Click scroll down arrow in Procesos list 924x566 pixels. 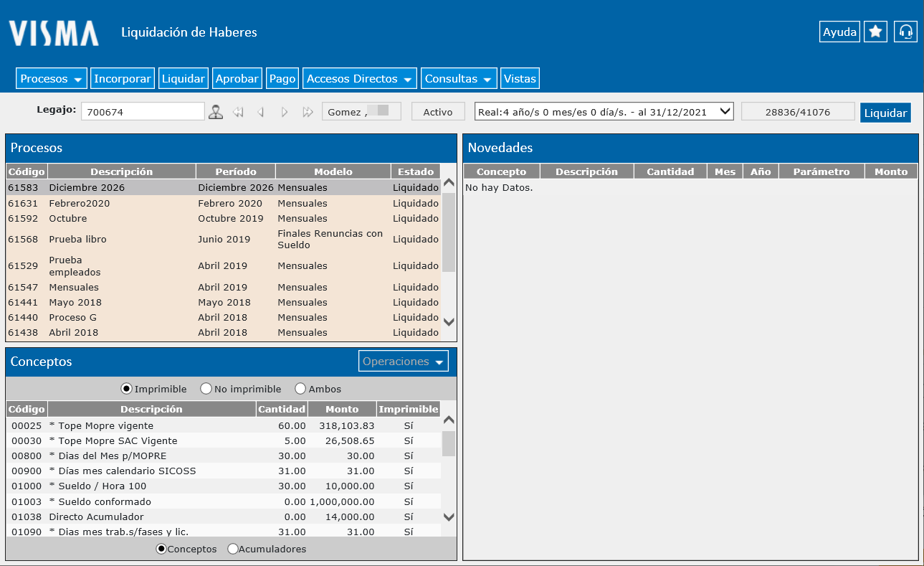[x=449, y=322]
